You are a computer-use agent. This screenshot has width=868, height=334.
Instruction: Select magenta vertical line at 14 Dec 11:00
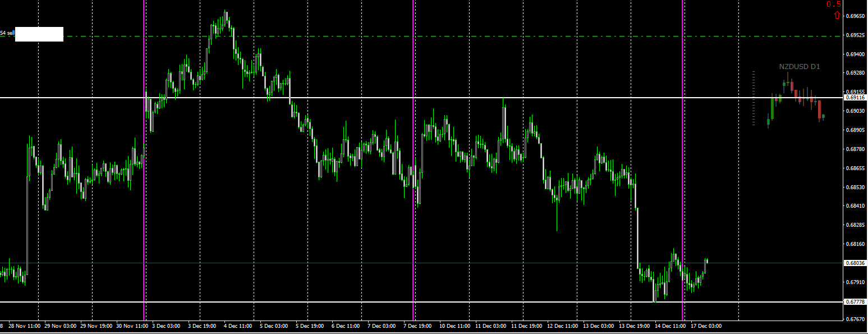tap(683, 160)
